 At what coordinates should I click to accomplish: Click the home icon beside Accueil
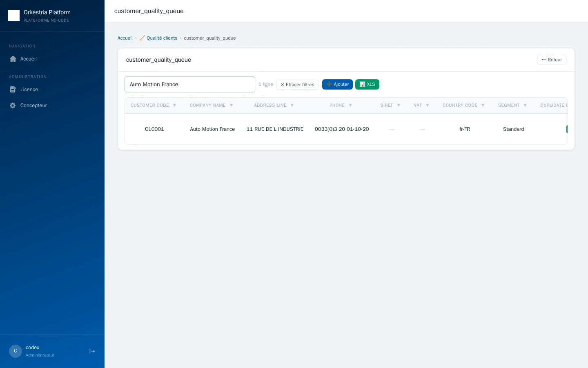coord(13,59)
